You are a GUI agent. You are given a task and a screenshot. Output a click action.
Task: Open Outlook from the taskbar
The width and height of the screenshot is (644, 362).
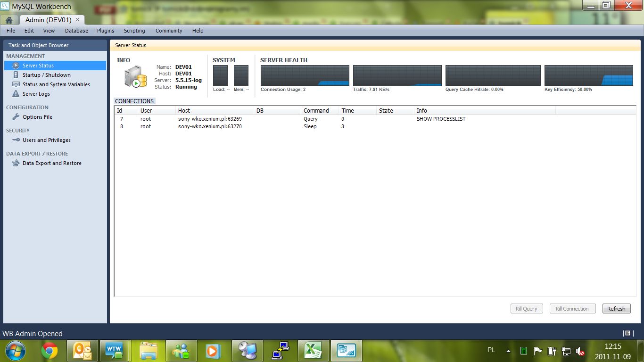[82, 351]
